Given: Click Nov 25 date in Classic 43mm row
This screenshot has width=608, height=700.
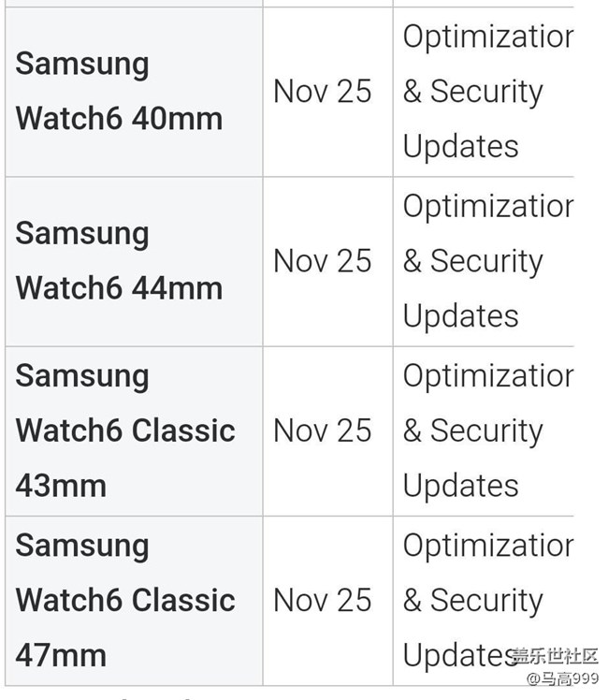Looking at the screenshot, I should pos(322,430).
